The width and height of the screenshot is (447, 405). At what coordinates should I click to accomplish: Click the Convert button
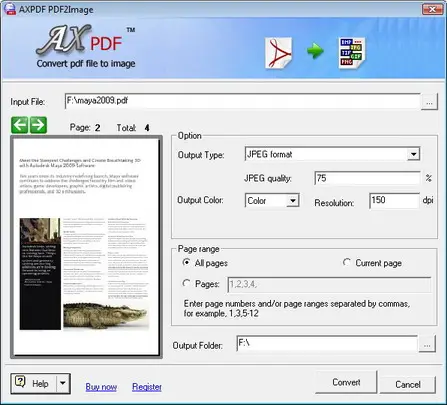coord(346,382)
